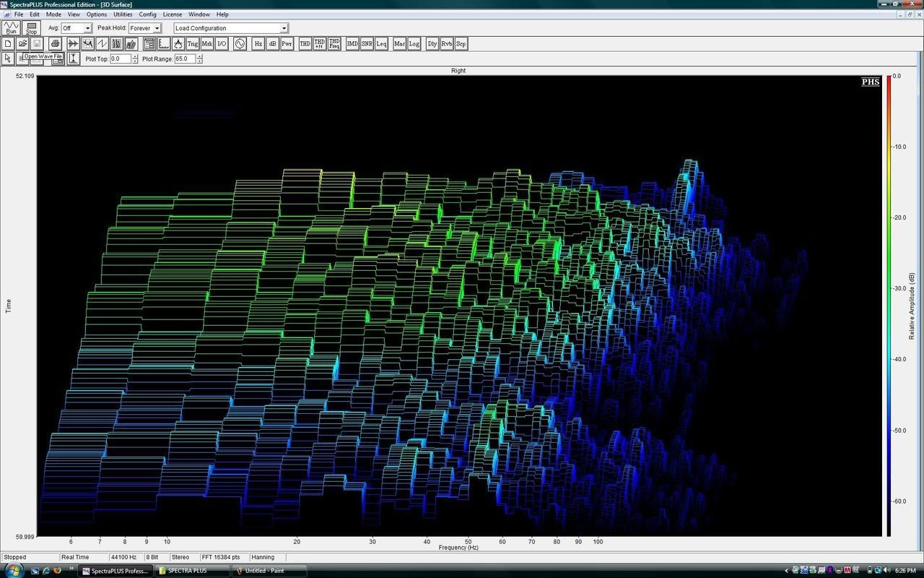
Task: Click the Relative Amplitude color scale bar
Action: tap(889, 306)
